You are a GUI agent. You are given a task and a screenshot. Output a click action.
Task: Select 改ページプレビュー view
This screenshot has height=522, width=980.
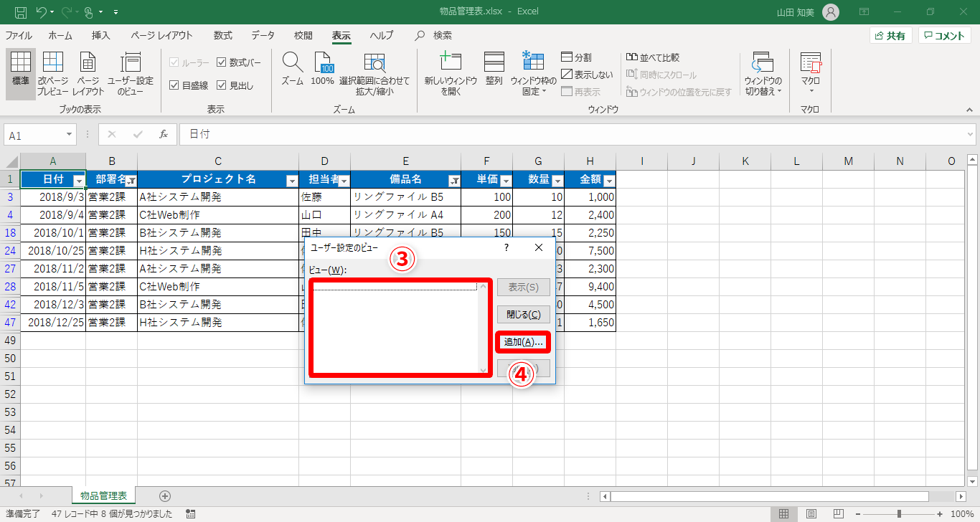(x=53, y=74)
